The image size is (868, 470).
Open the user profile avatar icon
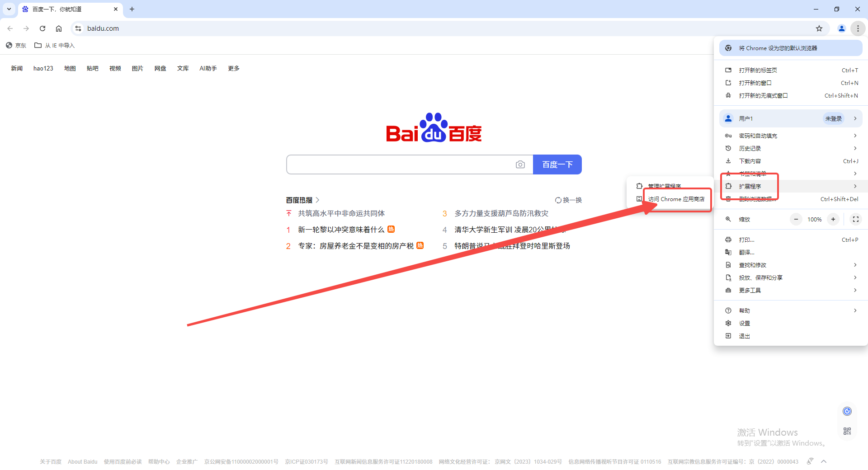(842, 28)
